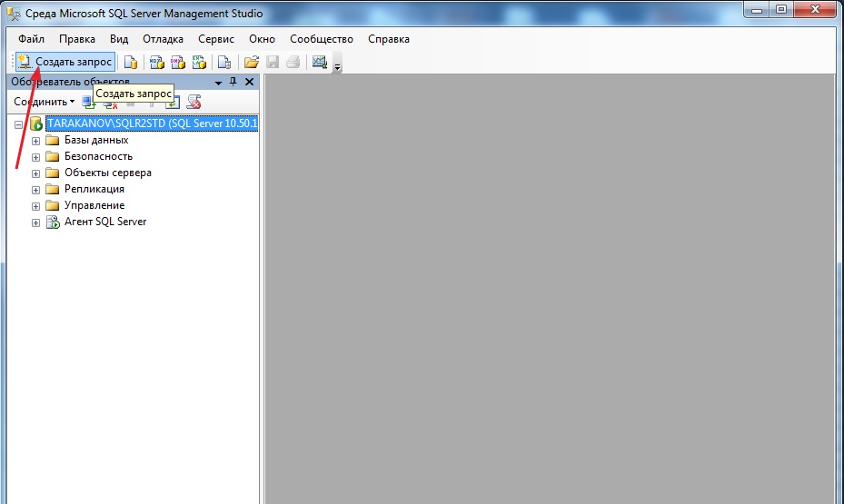Image resolution: width=844 pixels, height=504 pixels.
Task: Open the Сообщество menu
Action: tap(322, 39)
